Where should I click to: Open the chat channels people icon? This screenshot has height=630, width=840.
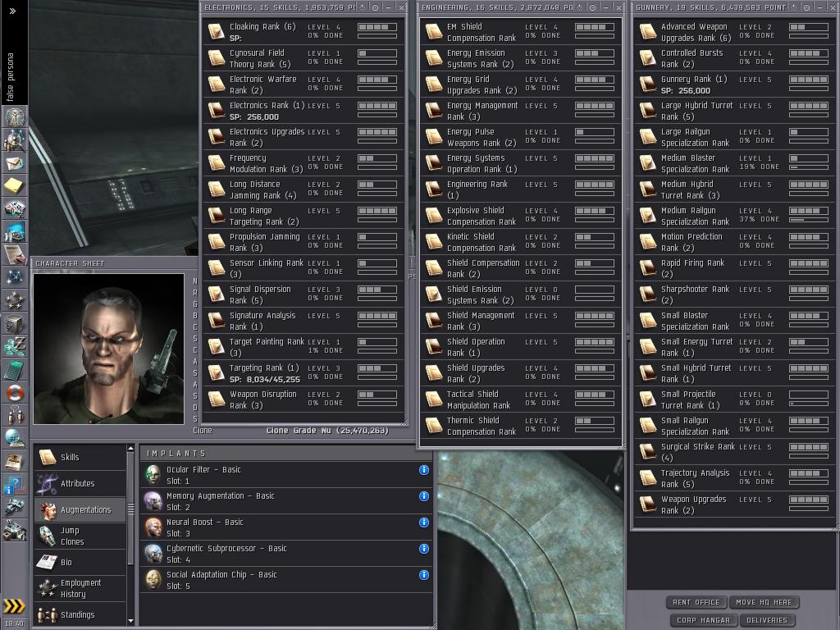(15, 416)
